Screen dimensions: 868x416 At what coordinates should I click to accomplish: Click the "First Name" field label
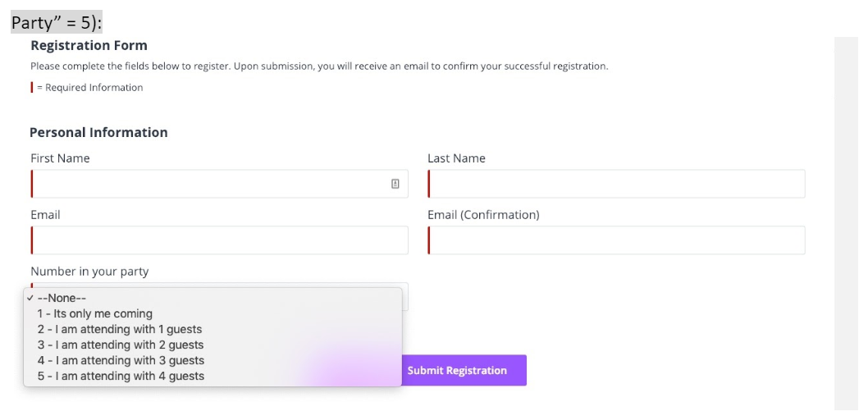60,158
